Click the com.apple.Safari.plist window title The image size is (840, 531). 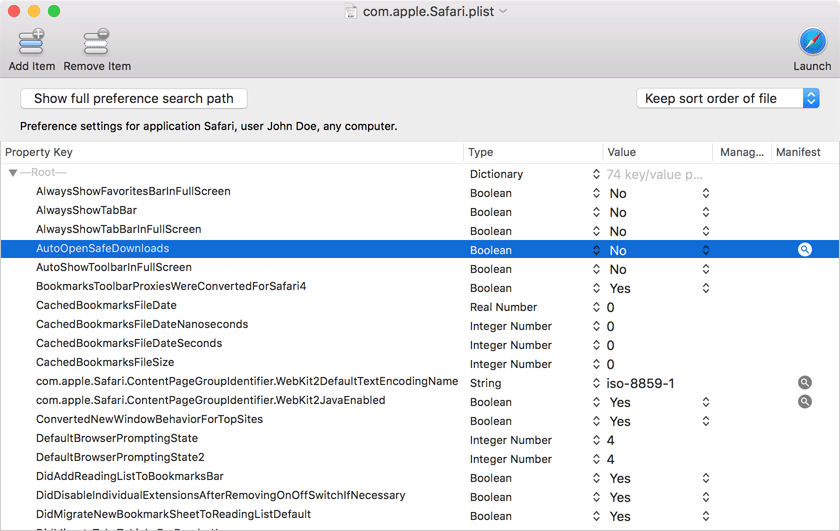coord(428,11)
